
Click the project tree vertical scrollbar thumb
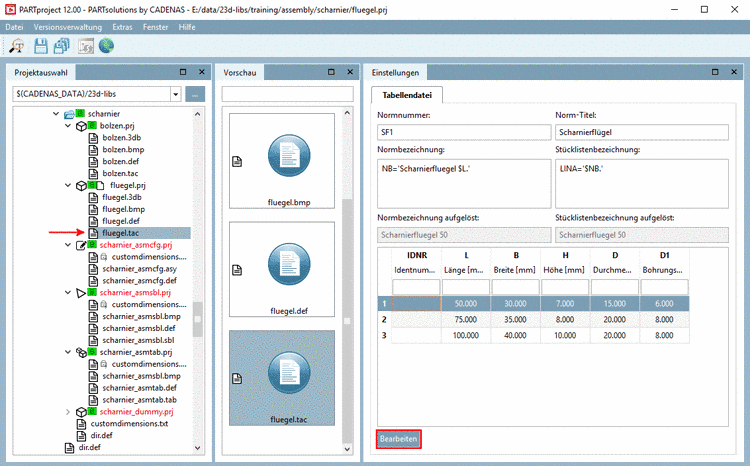pyautogui.click(x=197, y=319)
